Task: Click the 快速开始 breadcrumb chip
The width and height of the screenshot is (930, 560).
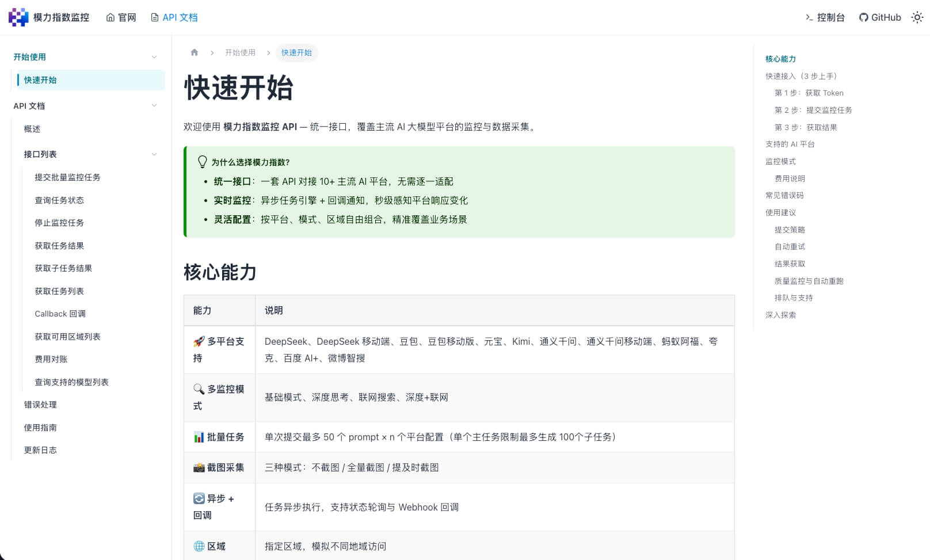Action: point(296,52)
